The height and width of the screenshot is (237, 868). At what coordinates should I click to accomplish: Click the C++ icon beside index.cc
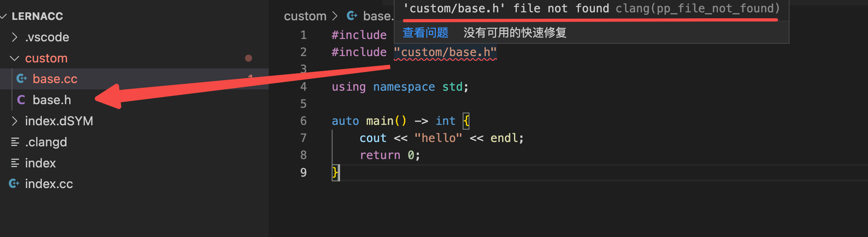click(x=14, y=183)
